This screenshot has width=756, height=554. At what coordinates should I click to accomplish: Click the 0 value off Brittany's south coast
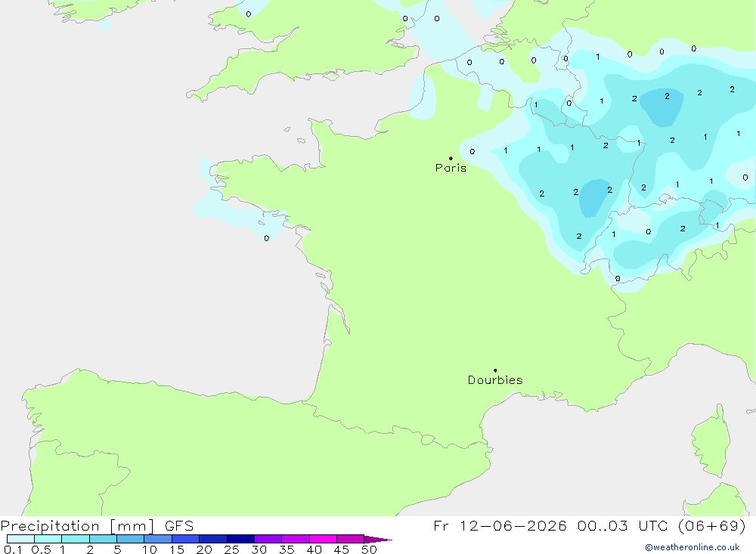267,238
